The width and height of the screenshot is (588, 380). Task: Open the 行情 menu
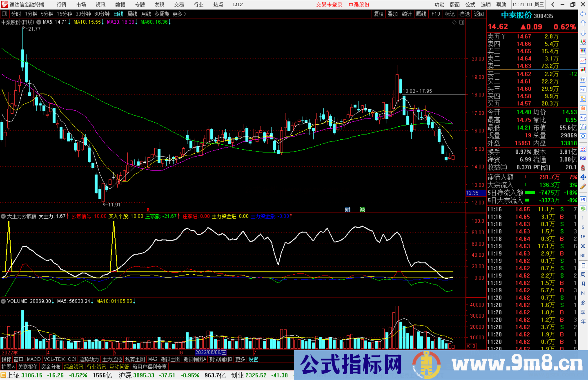[61, 5]
